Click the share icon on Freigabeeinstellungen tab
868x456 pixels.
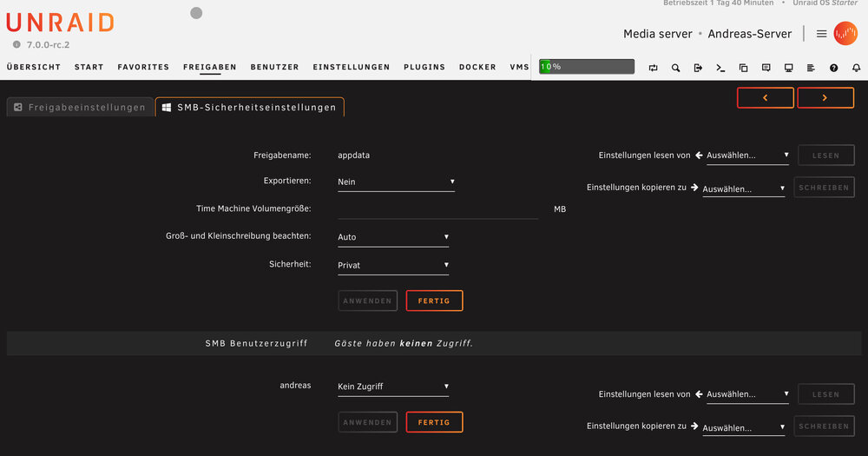pos(17,107)
